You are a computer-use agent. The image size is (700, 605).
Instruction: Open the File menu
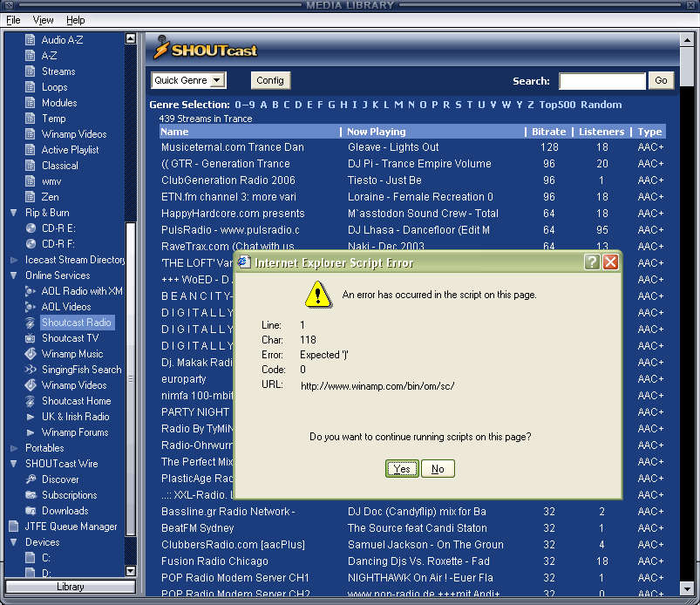(13, 20)
